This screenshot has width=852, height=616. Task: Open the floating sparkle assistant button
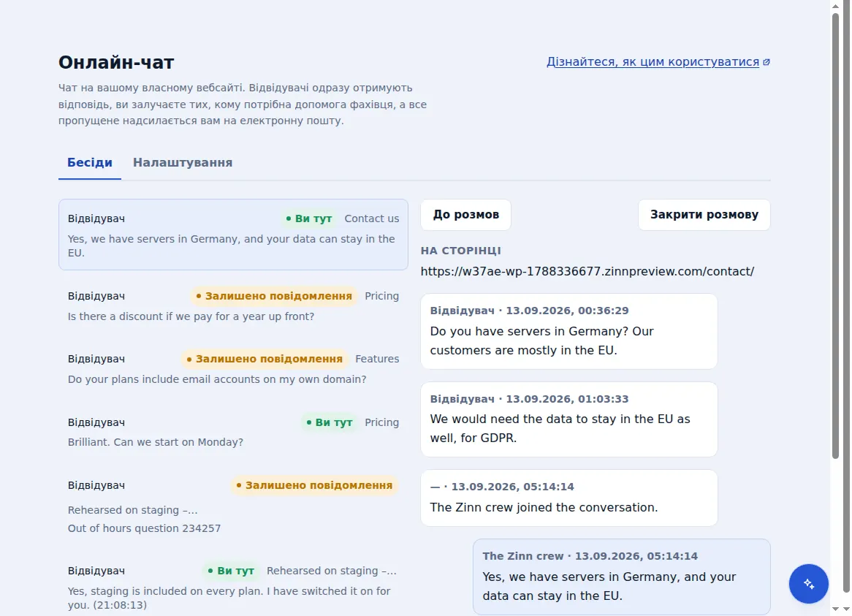[809, 583]
